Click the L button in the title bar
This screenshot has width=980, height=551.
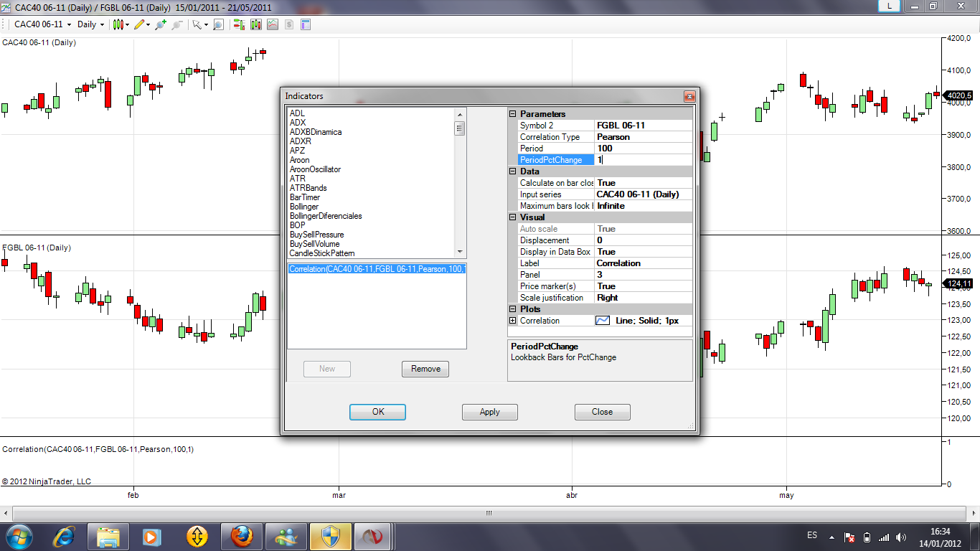click(x=890, y=6)
